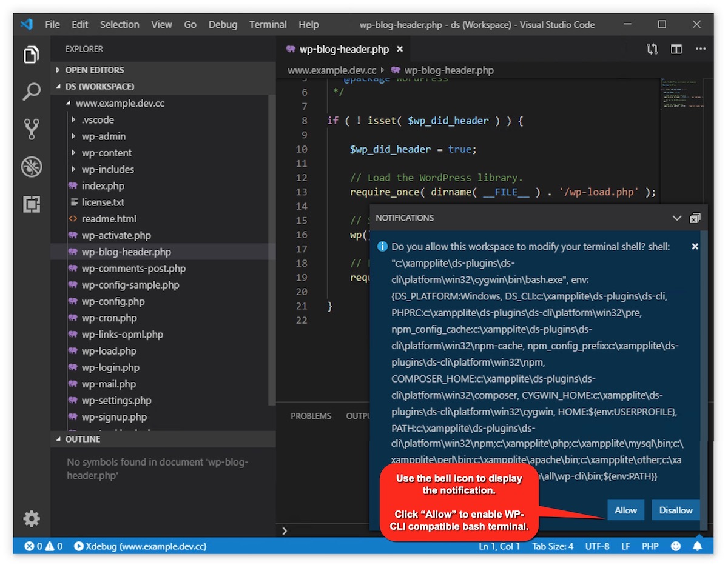This screenshot has height=568, width=728.
Task: Open the Source Control view icon
Action: click(x=32, y=129)
